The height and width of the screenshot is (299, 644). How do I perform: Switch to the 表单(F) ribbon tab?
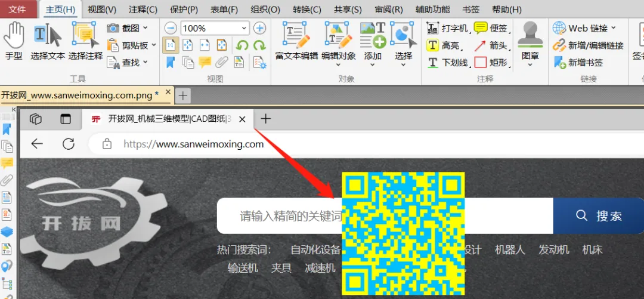[224, 10]
